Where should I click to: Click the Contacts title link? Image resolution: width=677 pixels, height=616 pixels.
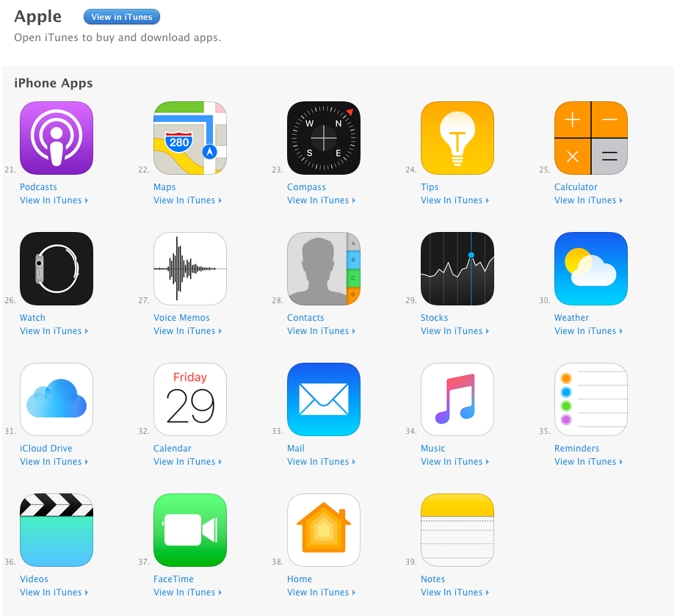point(305,318)
